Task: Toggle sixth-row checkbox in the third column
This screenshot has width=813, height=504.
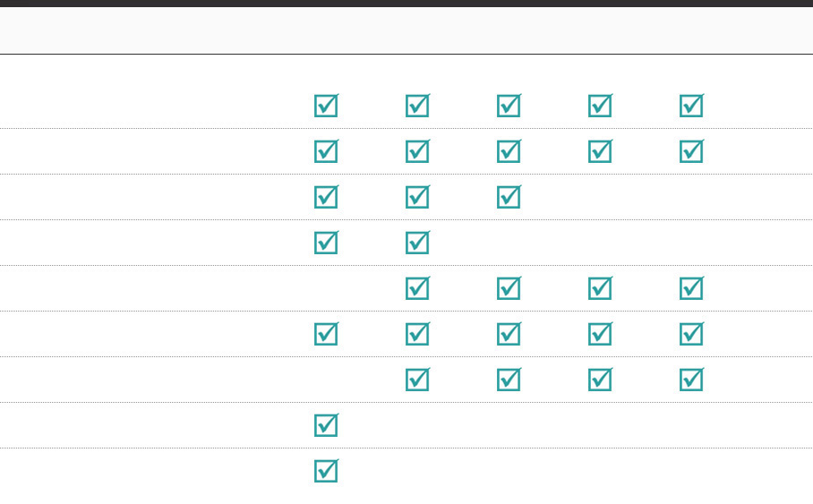Action: (509, 335)
